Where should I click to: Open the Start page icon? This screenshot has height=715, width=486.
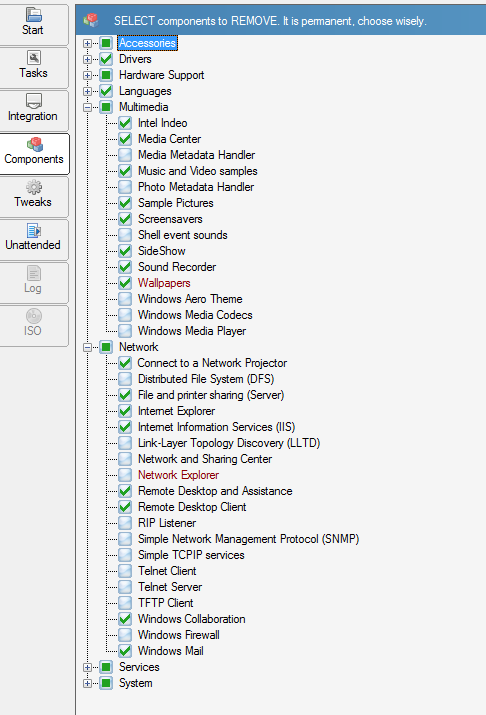(x=33, y=15)
